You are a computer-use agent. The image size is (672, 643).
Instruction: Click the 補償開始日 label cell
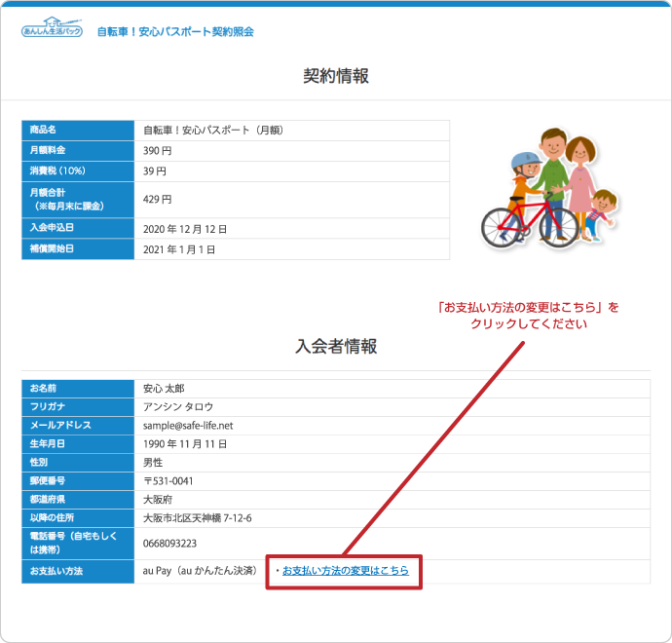(78, 249)
